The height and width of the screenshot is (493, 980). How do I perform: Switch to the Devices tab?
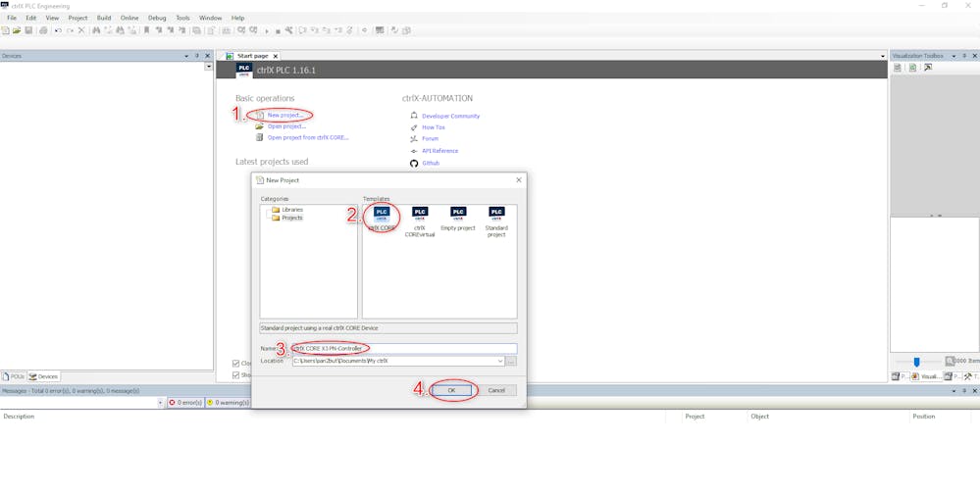(43, 376)
